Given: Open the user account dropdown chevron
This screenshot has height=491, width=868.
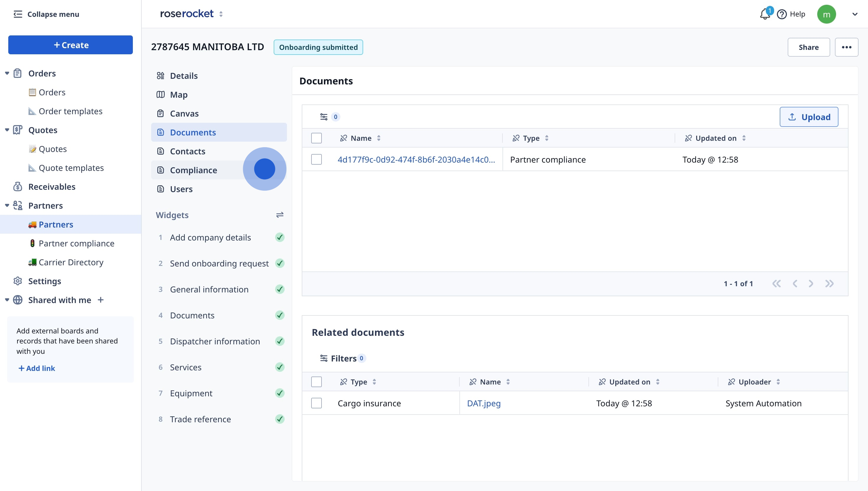Looking at the screenshot, I should click(x=854, y=14).
